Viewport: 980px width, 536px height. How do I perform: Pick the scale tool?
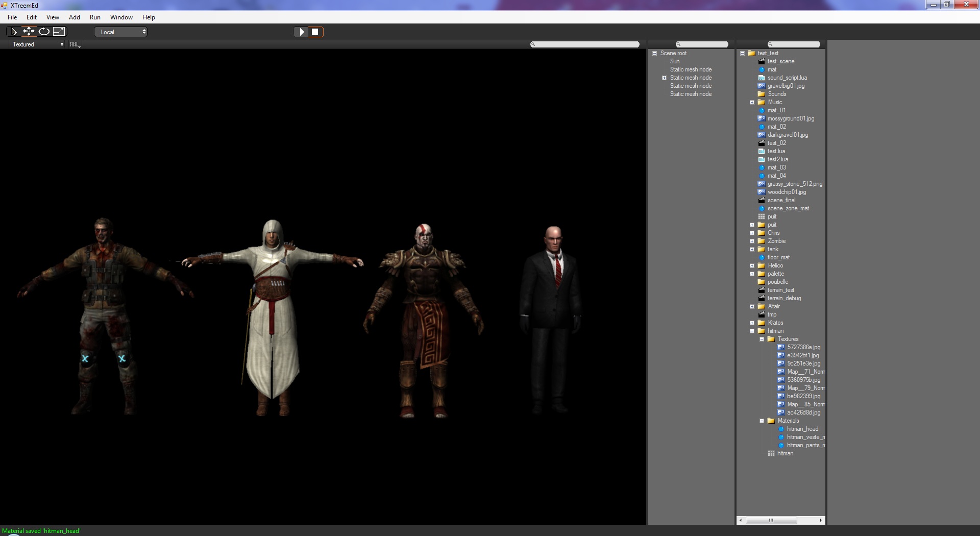coord(59,32)
